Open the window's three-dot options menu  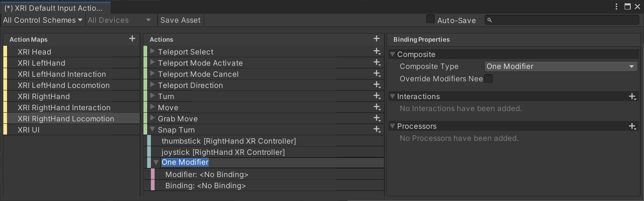click(617, 7)
